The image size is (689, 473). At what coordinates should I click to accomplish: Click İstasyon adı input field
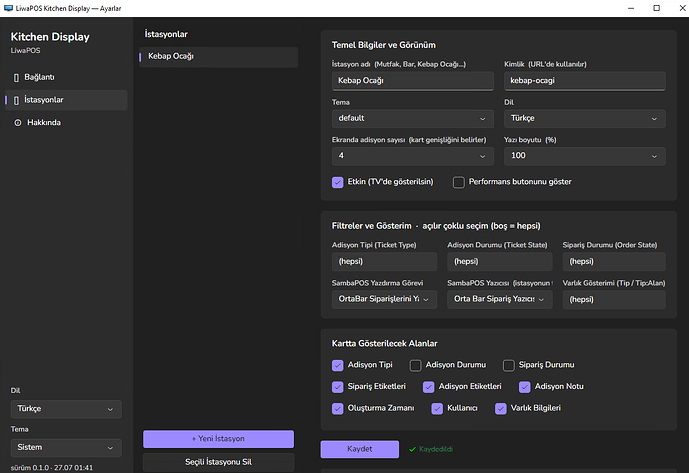[x=413, y=81]
